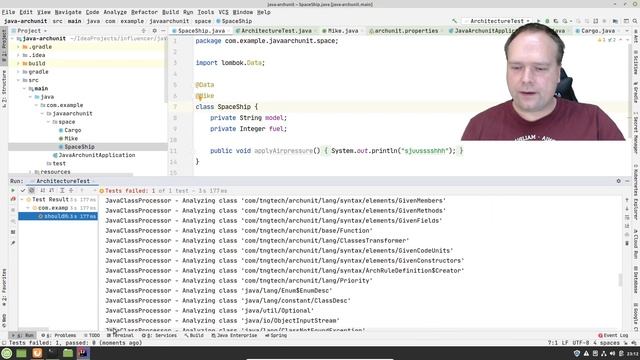Open the Spring tool window
This screenshot has height=360, width=640.
pyautogui.click(x=276, y=335)
